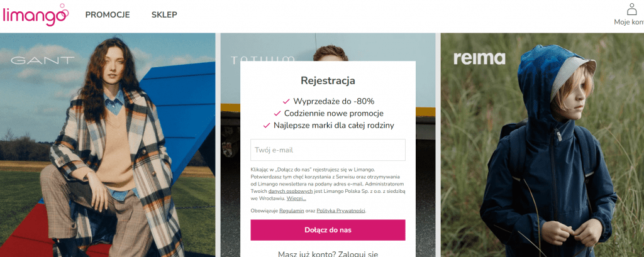The width and height of the screenshot is (644, 257).
Task: Click checkmark beside Wyprzedaże do -80%
Action: click(x=286, y=101)
